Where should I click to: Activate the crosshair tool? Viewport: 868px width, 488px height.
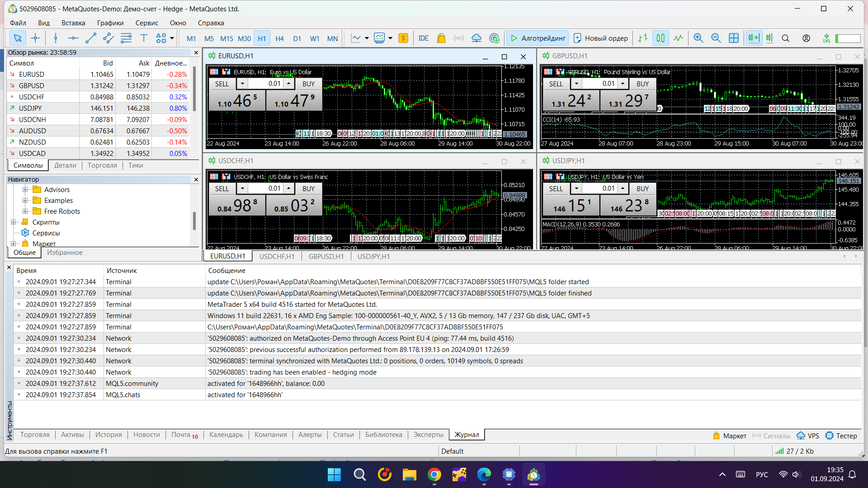click(35, 38)
